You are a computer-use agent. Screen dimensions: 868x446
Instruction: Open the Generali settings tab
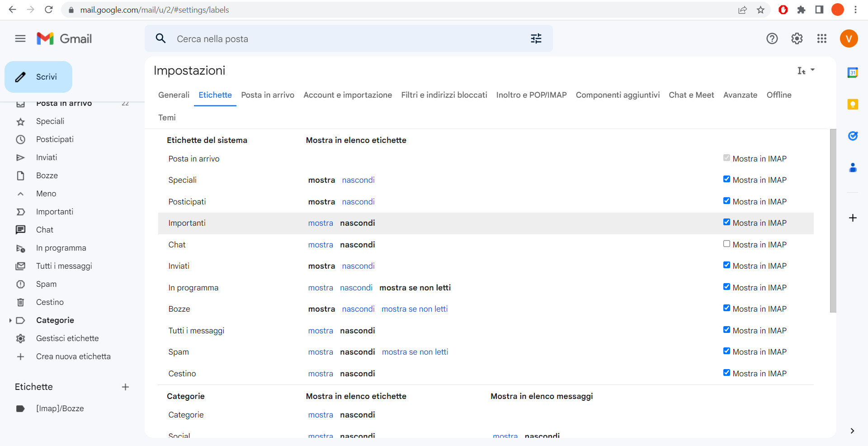(174, 95)
